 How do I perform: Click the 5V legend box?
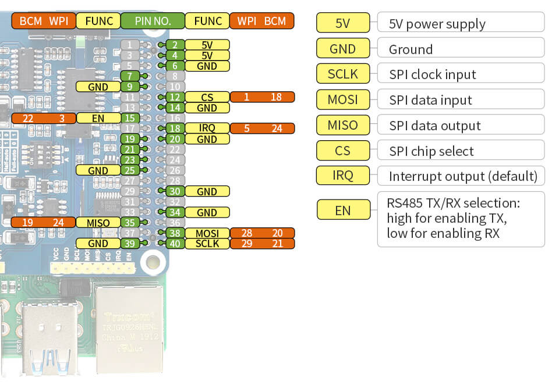(x=343, y=23)
